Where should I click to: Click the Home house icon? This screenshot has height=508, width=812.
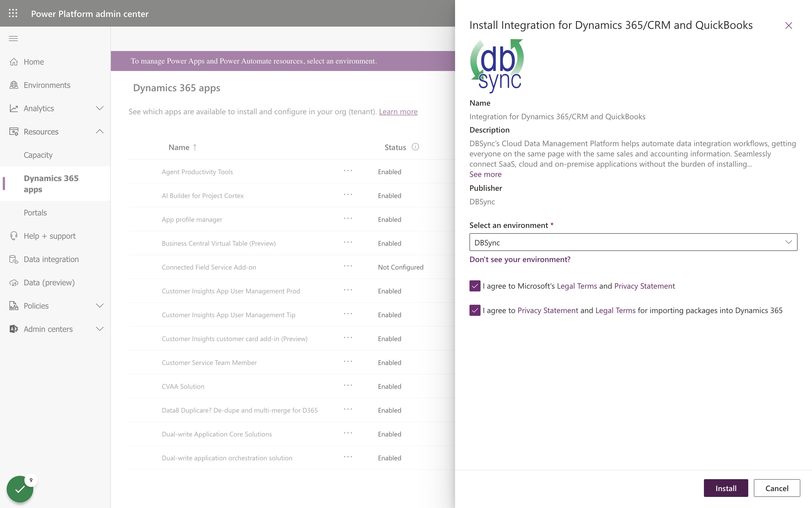[x=14, y=62]
